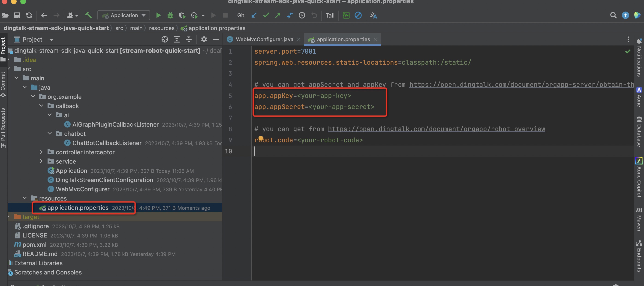Select ChatBotCallbackListener class

click(x=107, y=143)
